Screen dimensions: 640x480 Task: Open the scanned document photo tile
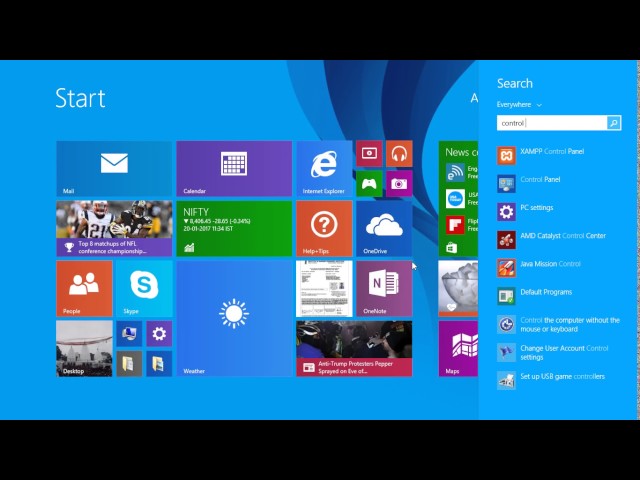324,289
